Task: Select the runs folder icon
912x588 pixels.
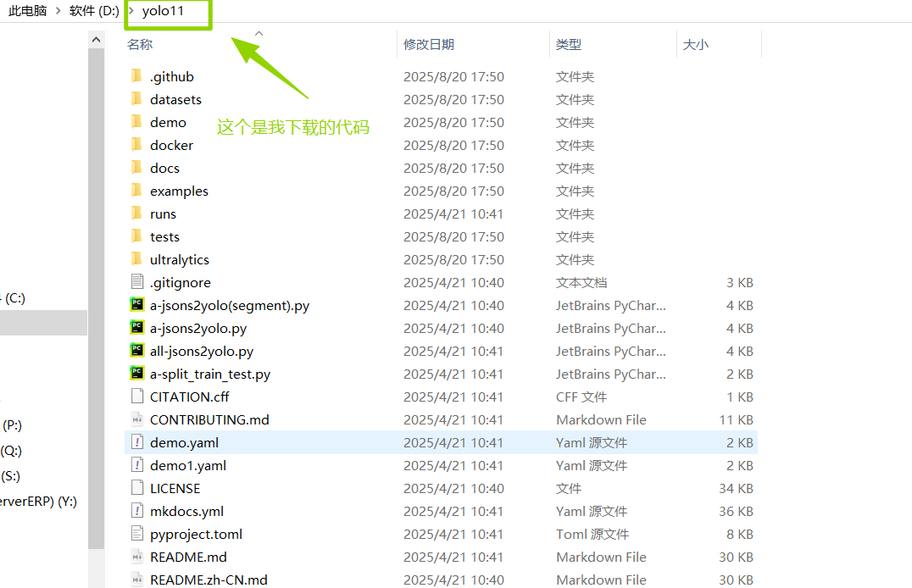Action: click(x=136, y=213)
